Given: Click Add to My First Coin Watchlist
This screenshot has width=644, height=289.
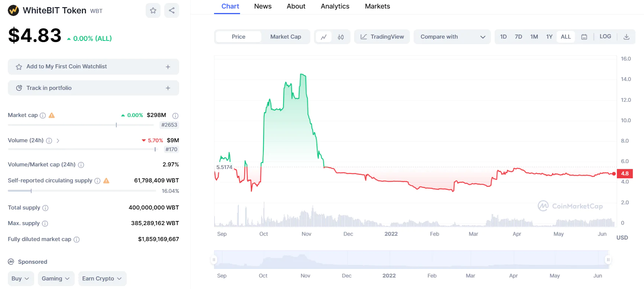Looking at the screenshot, I should click(93, 67).
